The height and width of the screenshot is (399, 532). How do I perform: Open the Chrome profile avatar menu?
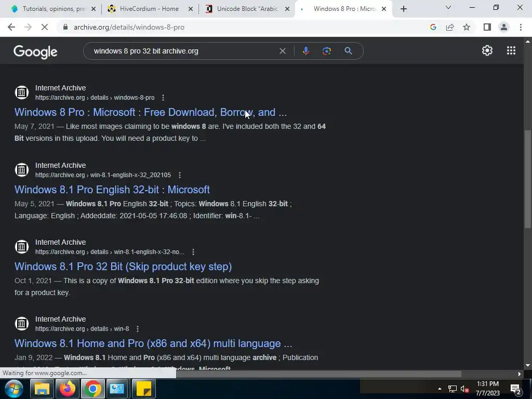point(504,27)
